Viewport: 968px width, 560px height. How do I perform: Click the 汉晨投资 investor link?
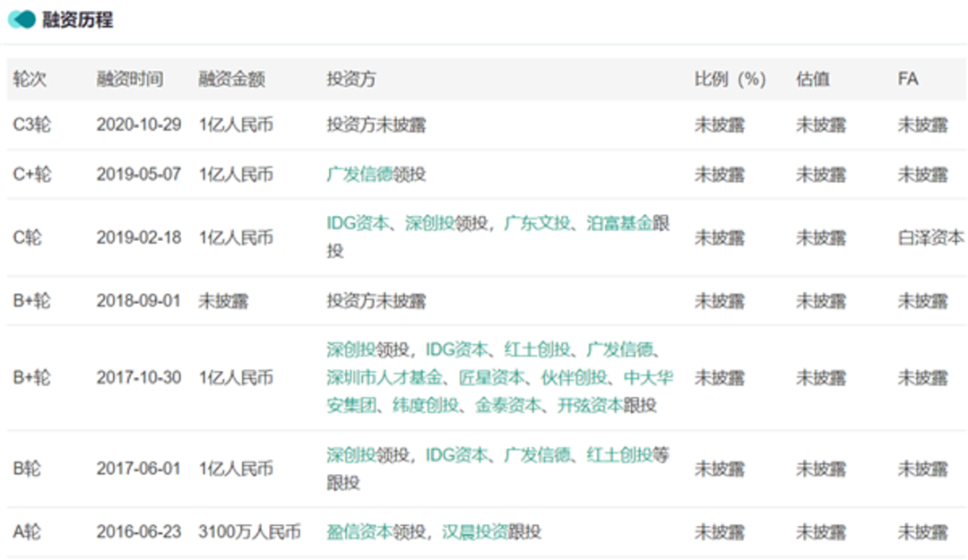coord(475,532)
